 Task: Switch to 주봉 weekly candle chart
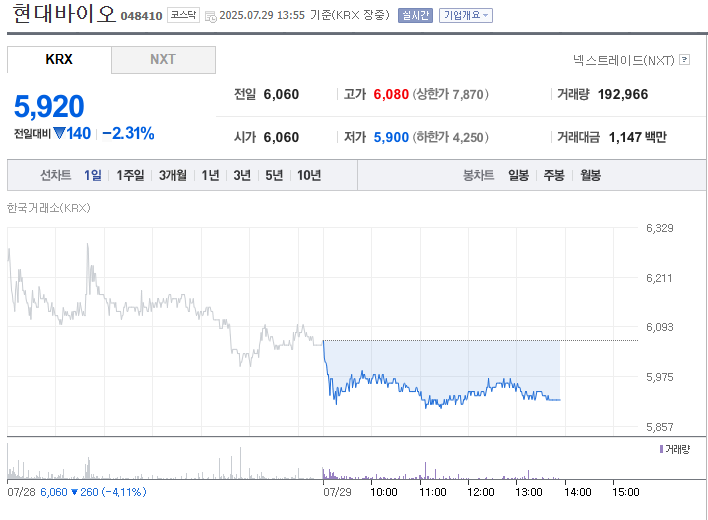554,175
